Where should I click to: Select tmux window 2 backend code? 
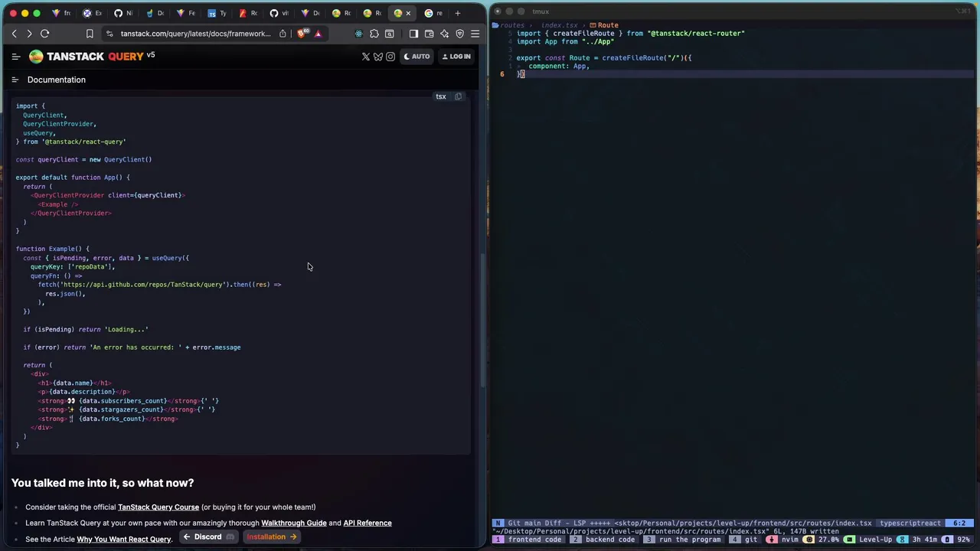click(x=605, y=540)
